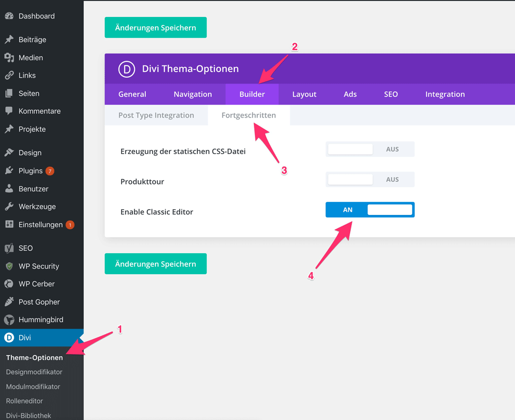
Task: Open Post Gopher menu label
Action: coord(39,302)
